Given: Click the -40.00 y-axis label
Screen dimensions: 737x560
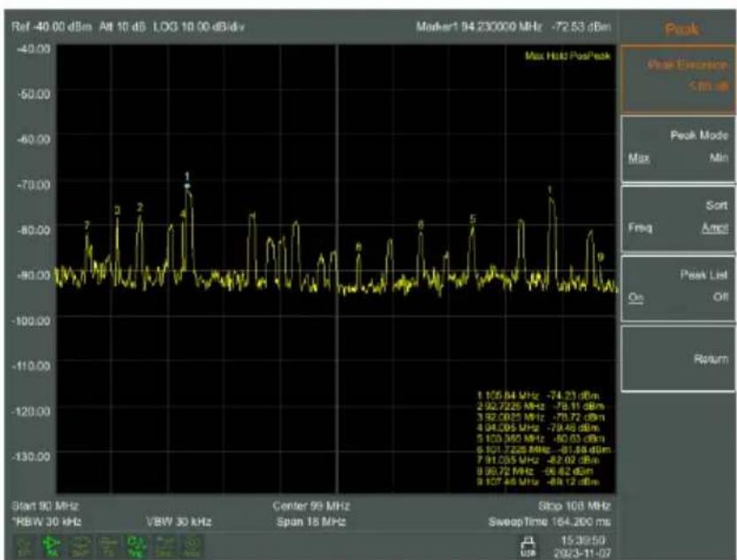Looking at the screenshot, I should (x=33, y=49).
